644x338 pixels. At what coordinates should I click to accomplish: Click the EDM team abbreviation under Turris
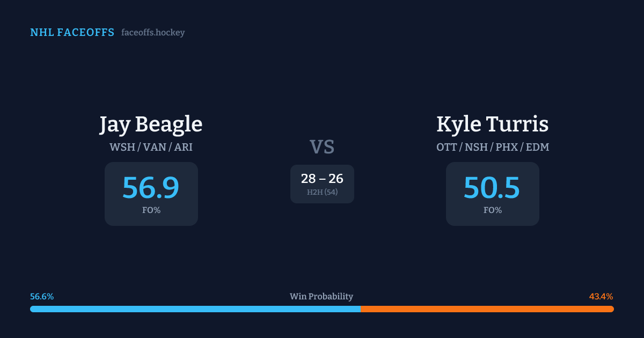point(537,147)
